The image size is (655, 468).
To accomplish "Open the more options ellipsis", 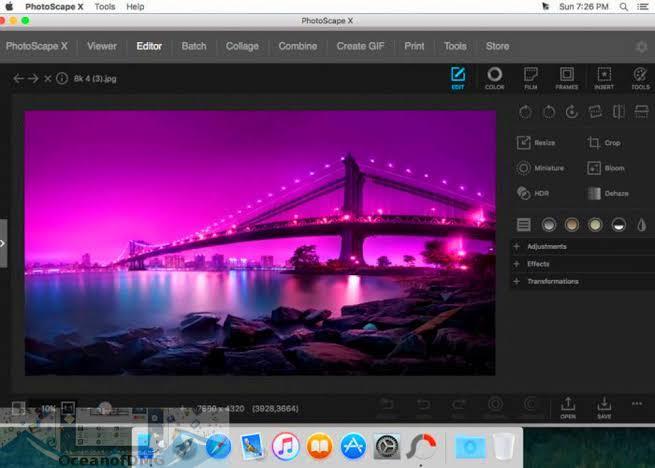I will 637,404.
